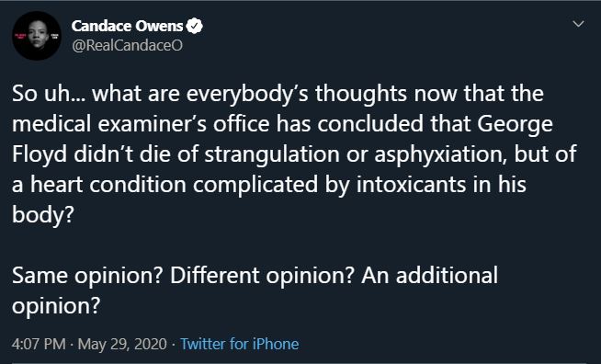Click the verified checkmark badge
The image size is (601, 364).
point(194,26)
